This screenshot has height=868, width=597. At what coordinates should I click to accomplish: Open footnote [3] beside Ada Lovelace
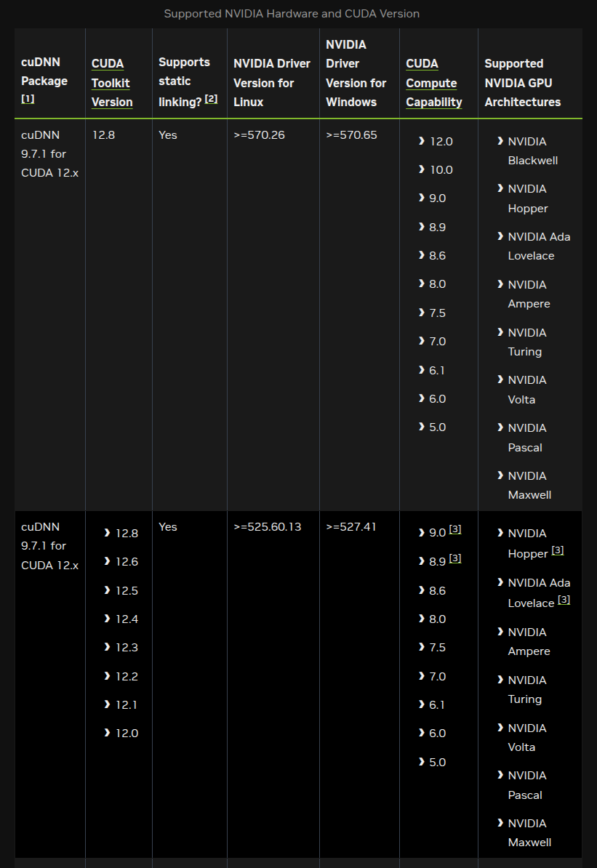(x=564, y=600)
